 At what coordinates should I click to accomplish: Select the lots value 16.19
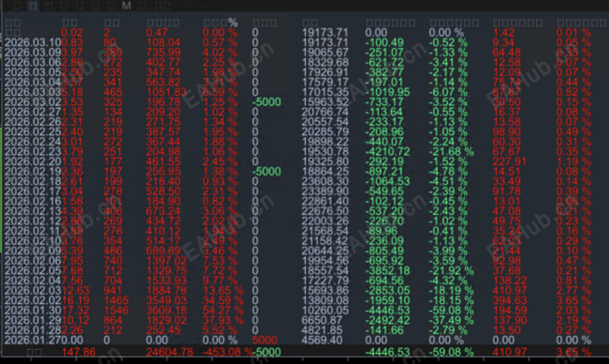point(76,301)
